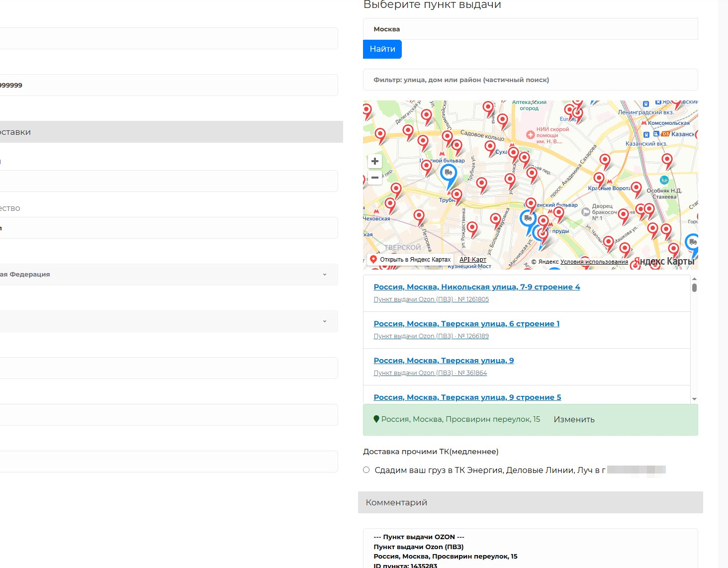This screenshot has width=728, height=568.
Task: Choose pickup point Тверская улица, 6 строение 1
Action: (466, 324)
